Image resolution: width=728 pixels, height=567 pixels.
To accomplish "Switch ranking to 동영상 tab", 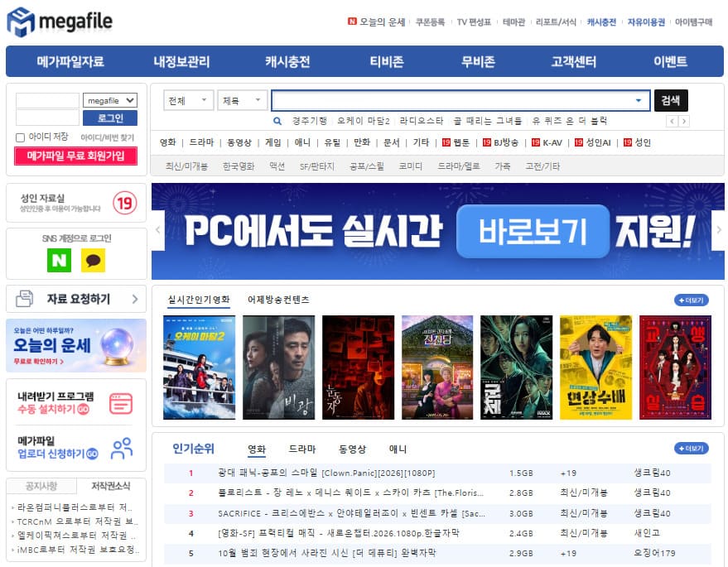I will coord(352,449).
